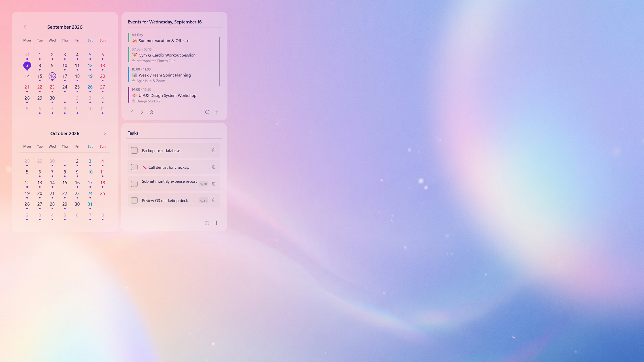Click the Tasks panel heading
The height and width of the screenshot is (362, 644).
tap(133, 133)
